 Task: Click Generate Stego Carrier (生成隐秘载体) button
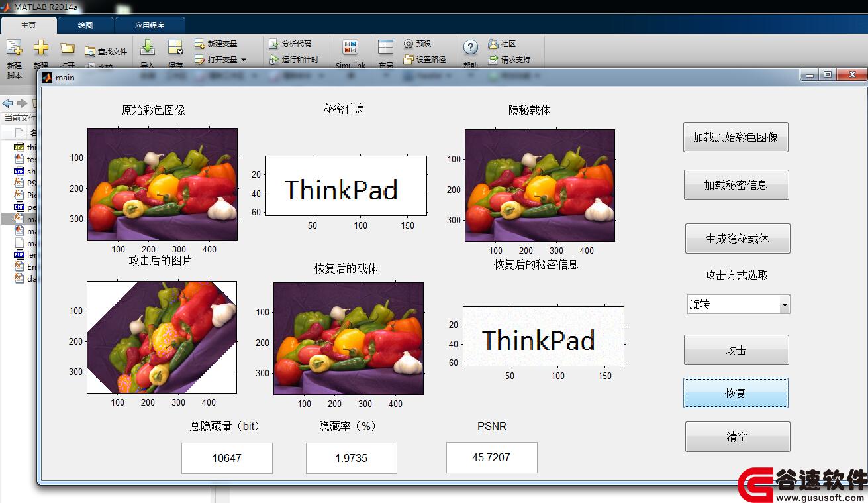(738, 239)
